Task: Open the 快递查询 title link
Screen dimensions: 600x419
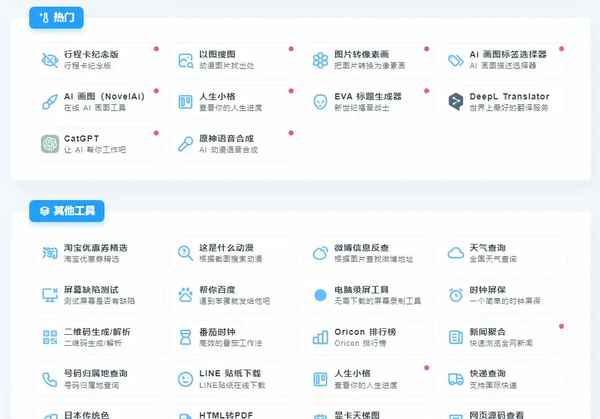Action: (488, 373)
